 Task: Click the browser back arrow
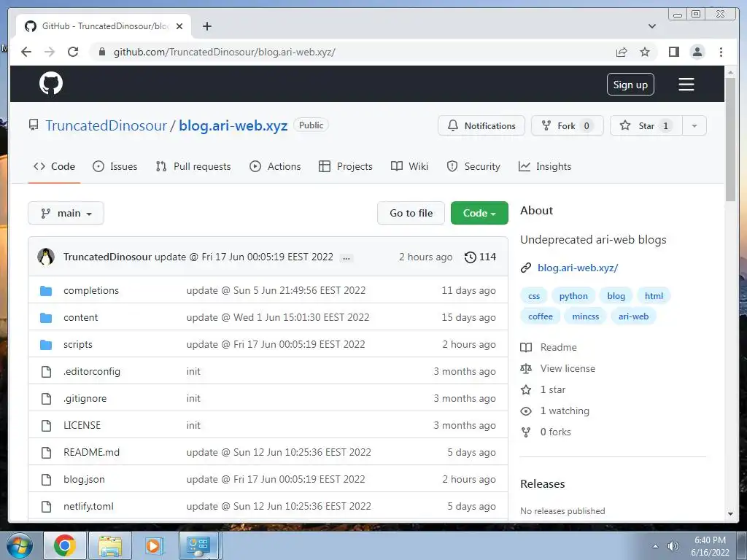coord(26,52)
